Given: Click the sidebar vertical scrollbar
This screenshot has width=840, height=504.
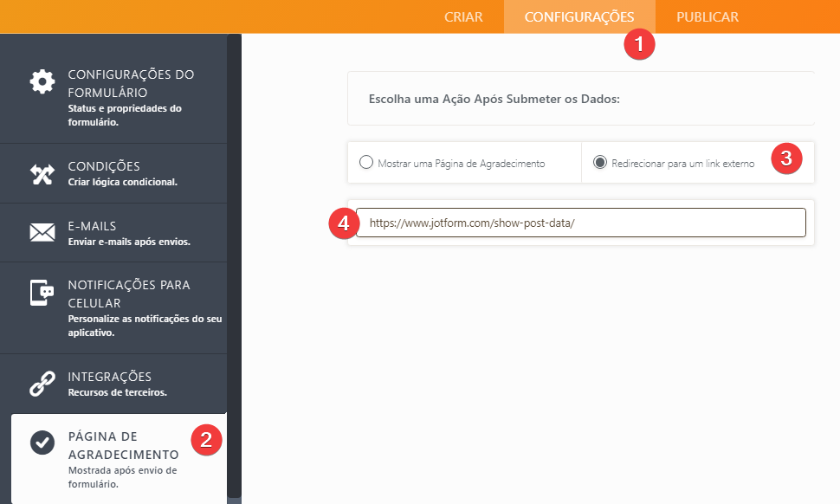Looking at the screenshot, I should tap(234, 260).
